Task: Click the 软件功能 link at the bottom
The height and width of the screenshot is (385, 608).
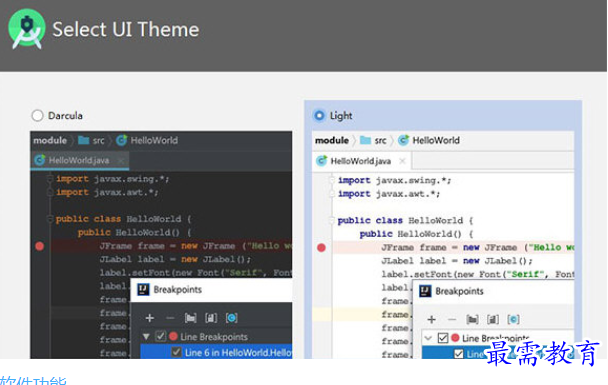Action: [x=33, y=380]
